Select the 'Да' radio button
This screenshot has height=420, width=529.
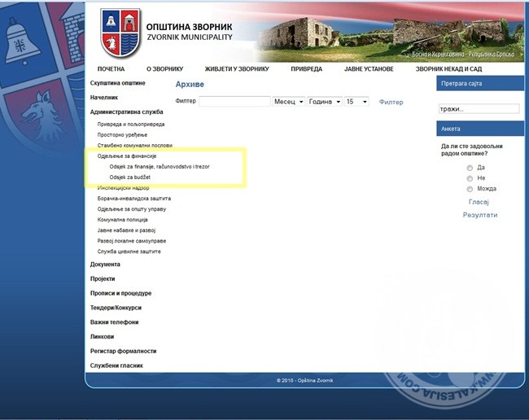(x=470, y=168)
